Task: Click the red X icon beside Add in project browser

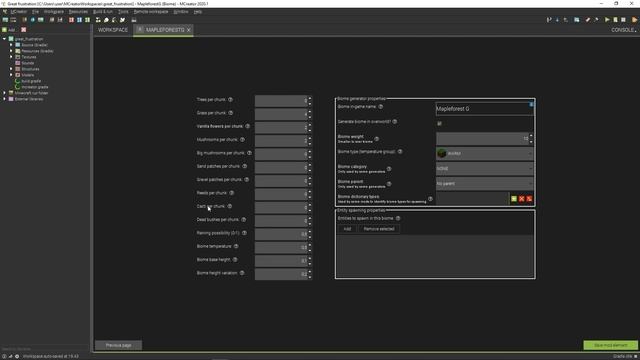Action: (24, 30)
